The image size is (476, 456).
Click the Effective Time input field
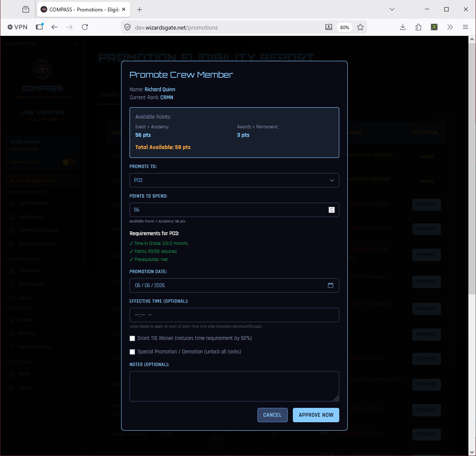(234, 315)
